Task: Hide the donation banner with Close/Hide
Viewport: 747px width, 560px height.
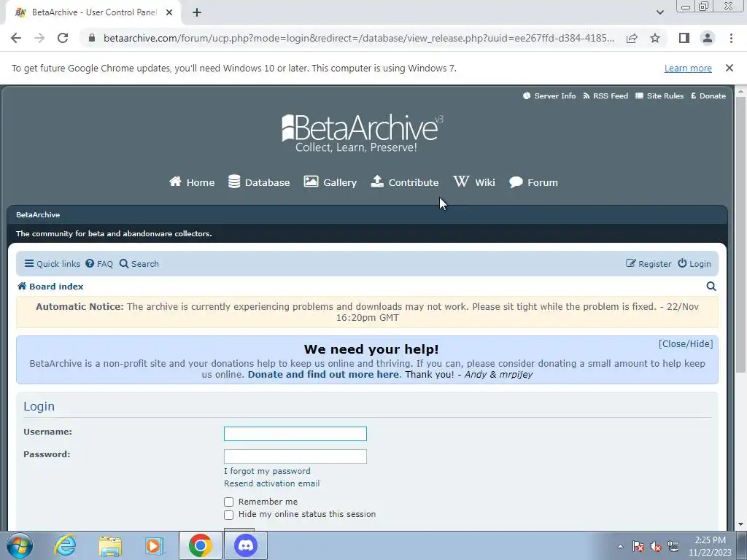Action: pyautogui.click(x=686, y=344)
